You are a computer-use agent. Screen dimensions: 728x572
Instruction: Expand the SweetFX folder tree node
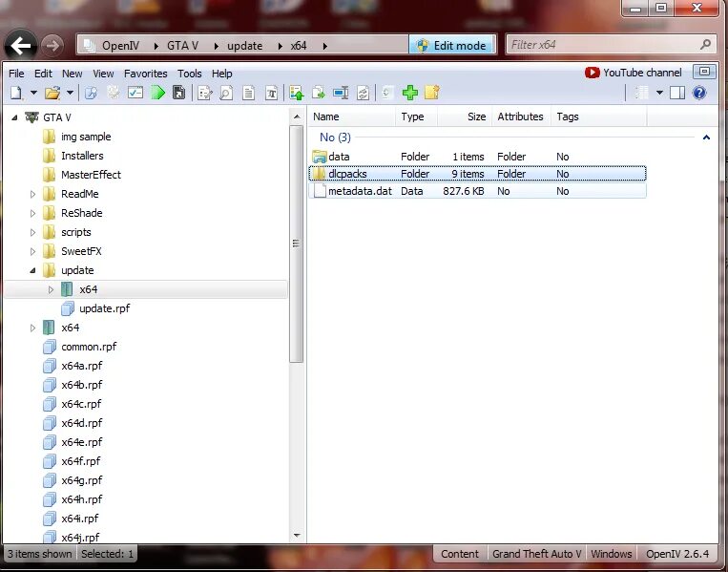(x=33, y=251)
